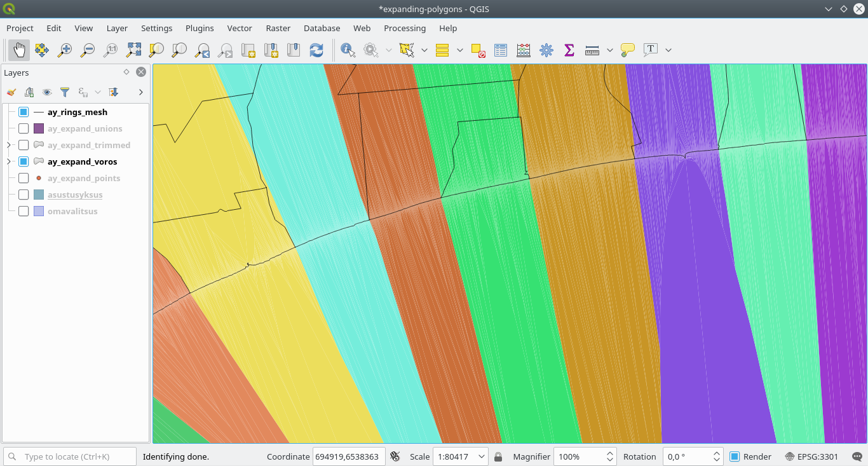This screenshot has height=466, width=868.
Task: Click the Show Map Tips icon
Action: pos(628,50)
